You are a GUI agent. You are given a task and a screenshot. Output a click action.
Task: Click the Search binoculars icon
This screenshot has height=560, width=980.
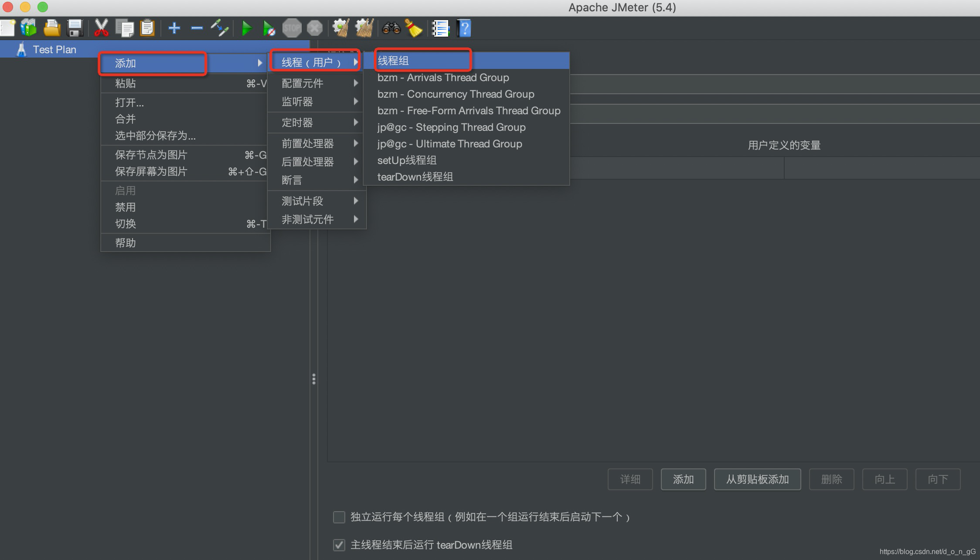tap(391, 28)
